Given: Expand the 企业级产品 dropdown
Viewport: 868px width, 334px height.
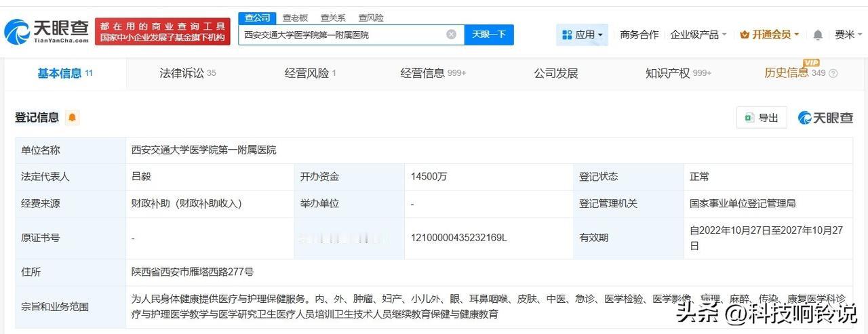Looking at the screenshot, I should pos(698,35).
